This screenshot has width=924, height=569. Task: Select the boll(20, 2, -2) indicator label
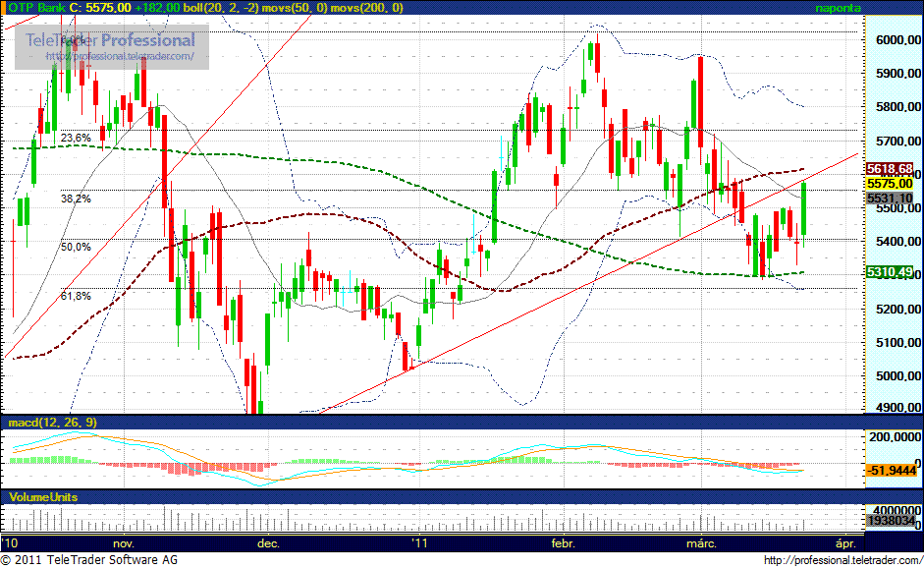207,7
